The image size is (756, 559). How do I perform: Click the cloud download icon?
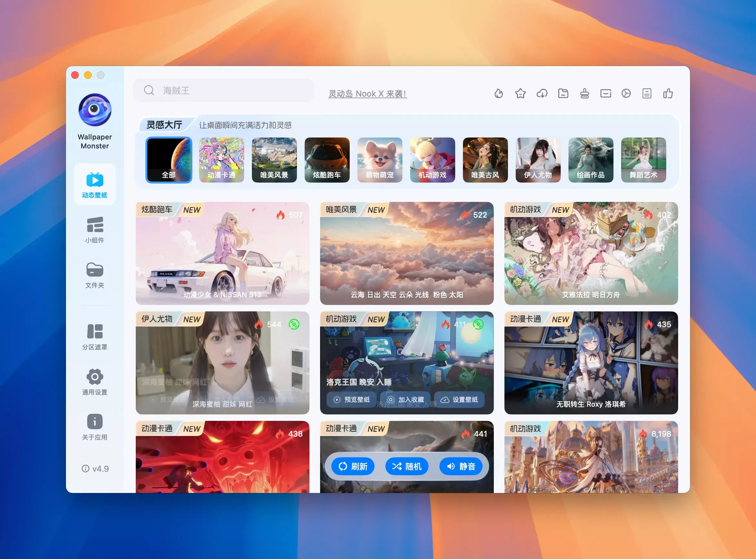click(x=542, y=93)
